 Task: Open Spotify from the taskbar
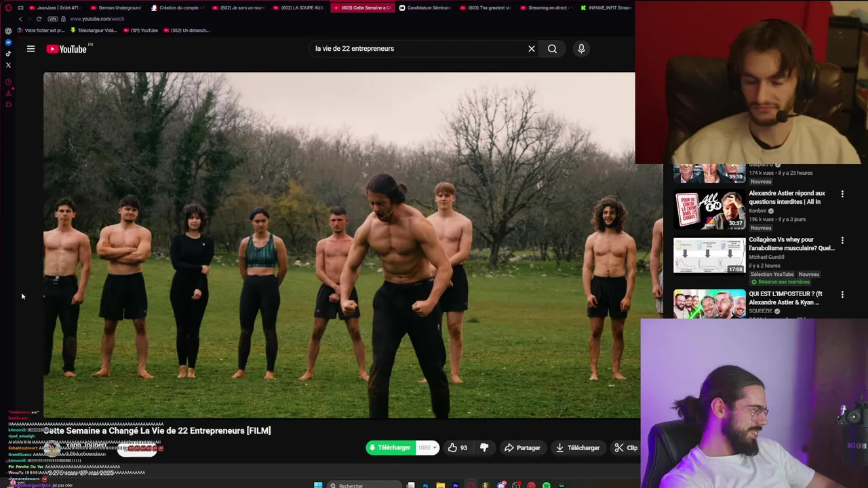point(547,485)
